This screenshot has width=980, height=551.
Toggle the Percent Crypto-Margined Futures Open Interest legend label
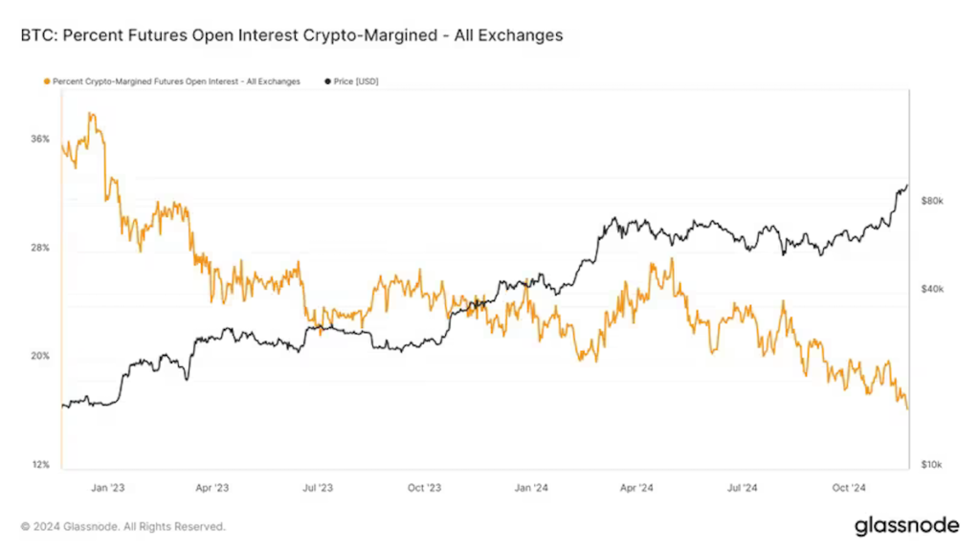(x=176, y=82)
